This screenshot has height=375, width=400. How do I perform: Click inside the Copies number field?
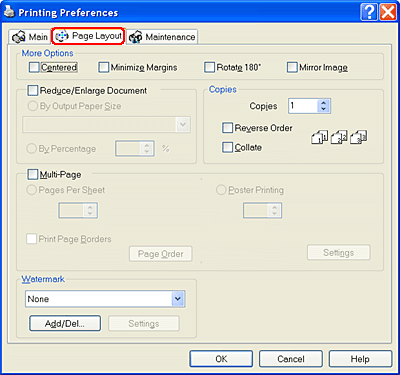(303, 106)
